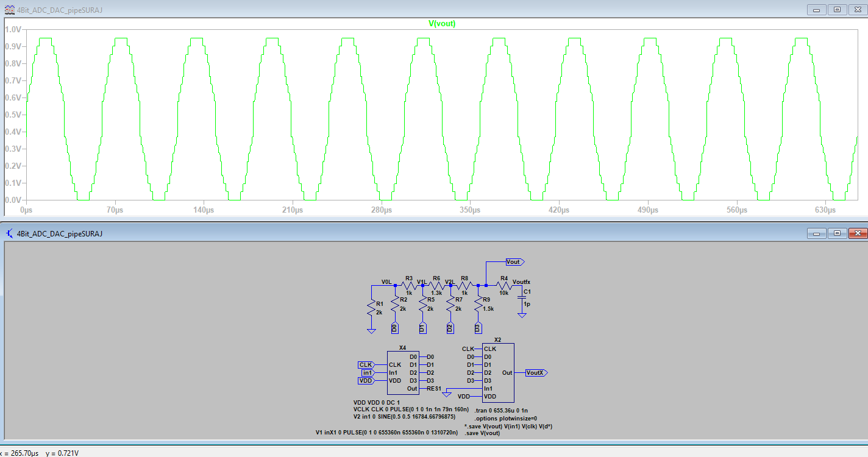Image resolution: width=868 pixels, height=457 pixels.
Task: Maximize the waveform plot window
Action: click(x=837, y=10)
